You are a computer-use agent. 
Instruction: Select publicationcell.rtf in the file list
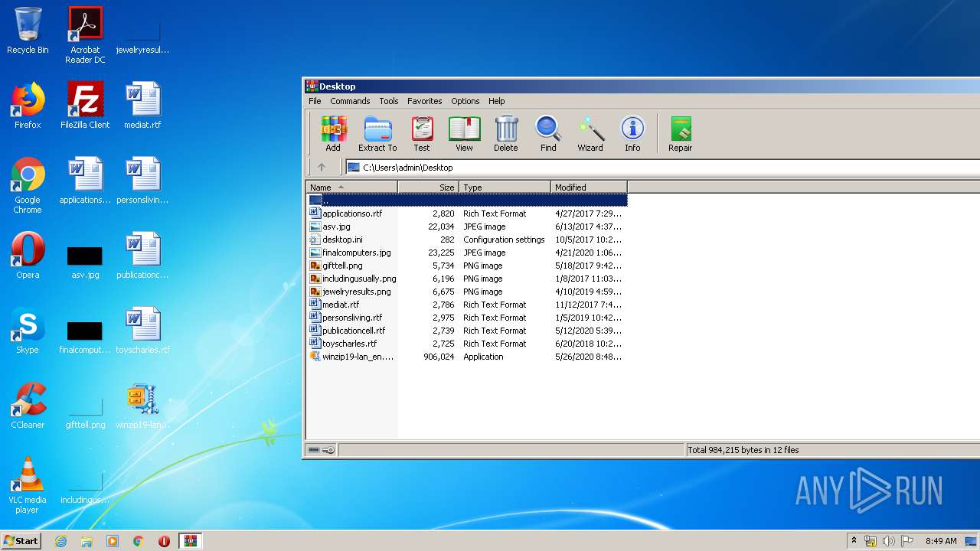(x=467, y=331)
